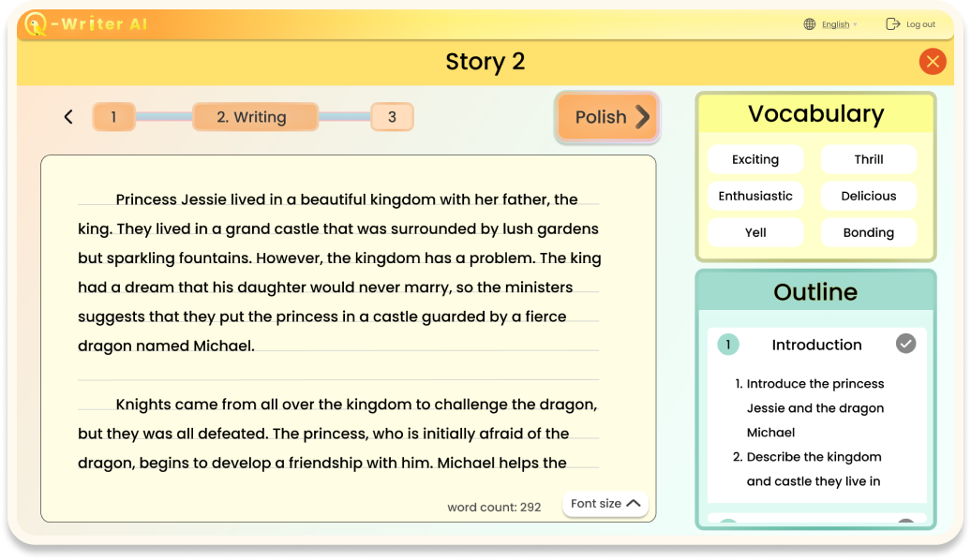Click the Vocabulary panel header
The width and height of the screenshot is (971, 560).
[815, 114]
